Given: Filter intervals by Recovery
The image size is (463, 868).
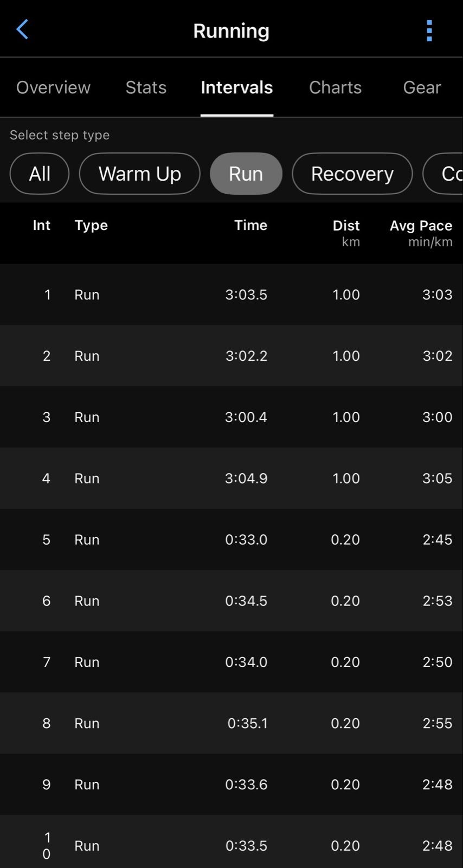Looking at the screenshot, I should click(352, 174).
